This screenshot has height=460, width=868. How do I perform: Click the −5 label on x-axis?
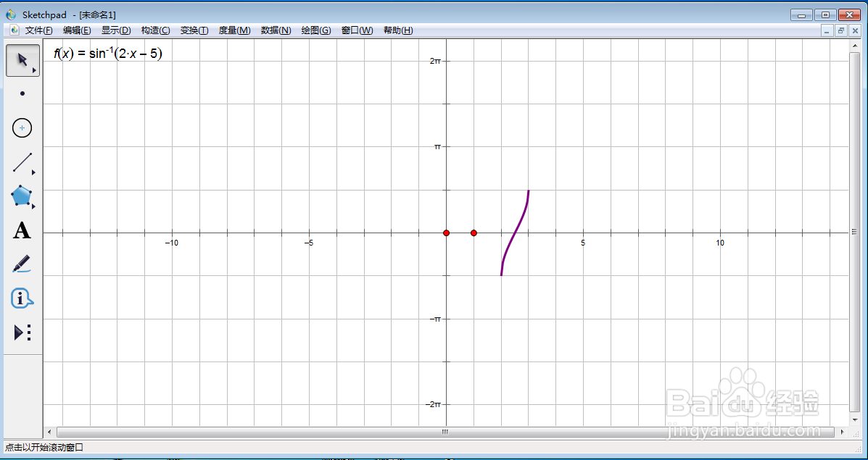click(x=309, y=243)
